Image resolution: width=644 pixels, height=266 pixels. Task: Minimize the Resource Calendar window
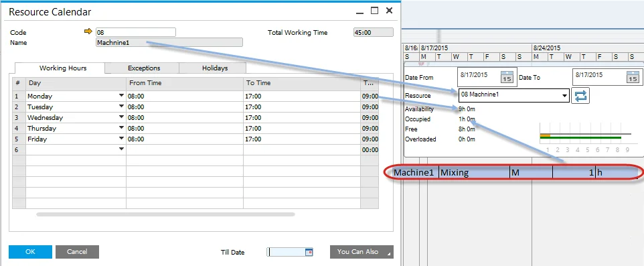click(359, 12)
